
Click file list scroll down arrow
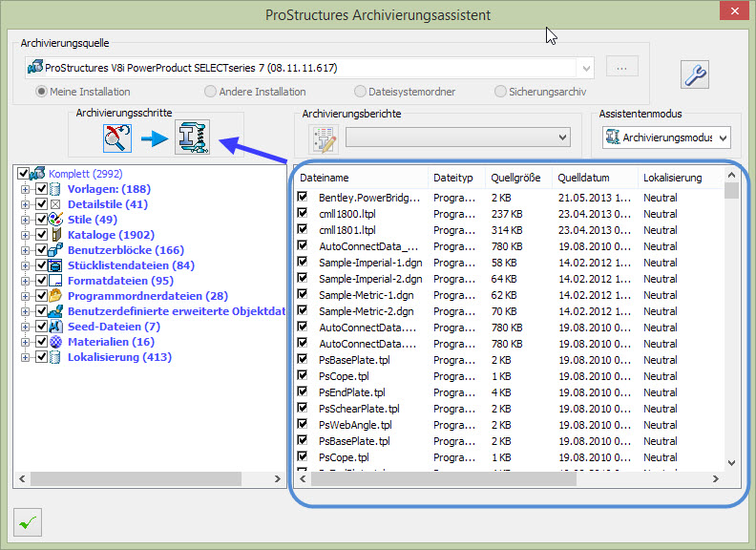(731, 463)
